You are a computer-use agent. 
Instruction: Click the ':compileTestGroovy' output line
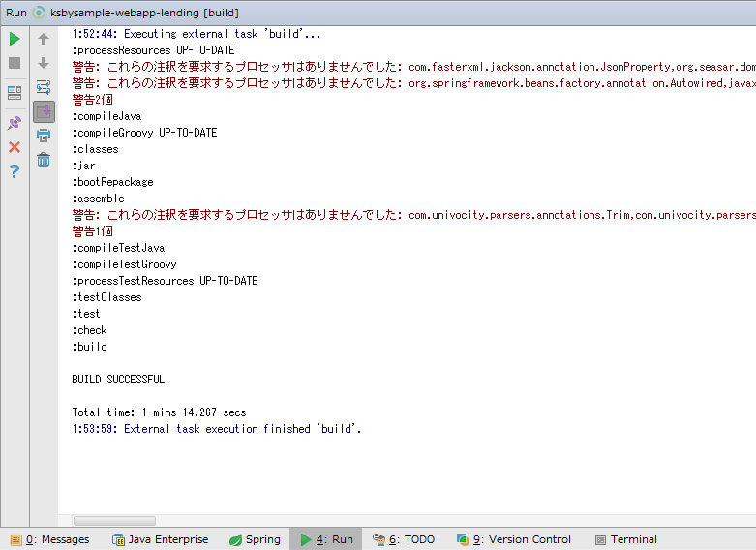pyautogui.click(x=125, y=264)
